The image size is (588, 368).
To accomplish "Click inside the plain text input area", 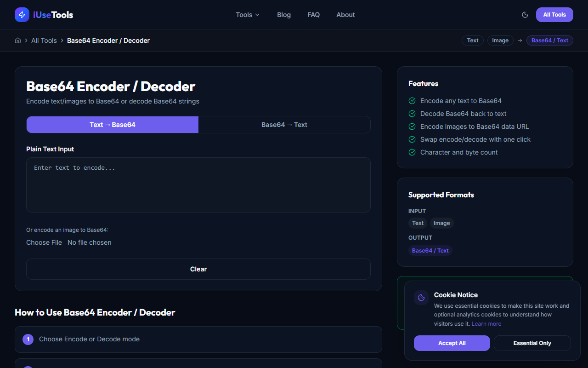I will point(198,184).
